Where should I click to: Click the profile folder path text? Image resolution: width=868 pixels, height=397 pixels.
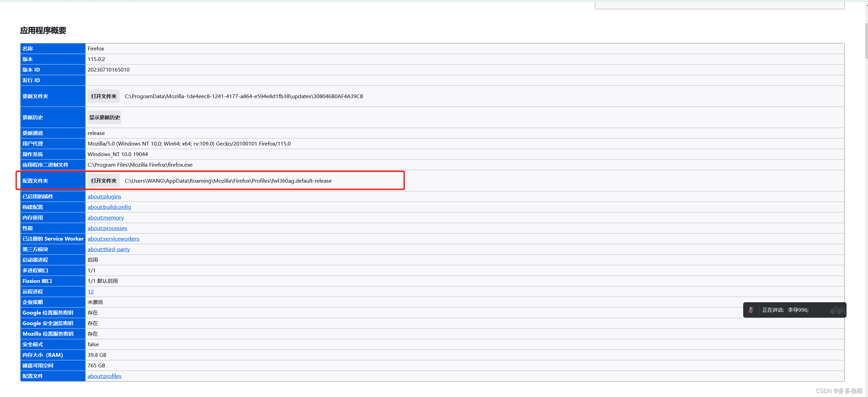(228, 181)
